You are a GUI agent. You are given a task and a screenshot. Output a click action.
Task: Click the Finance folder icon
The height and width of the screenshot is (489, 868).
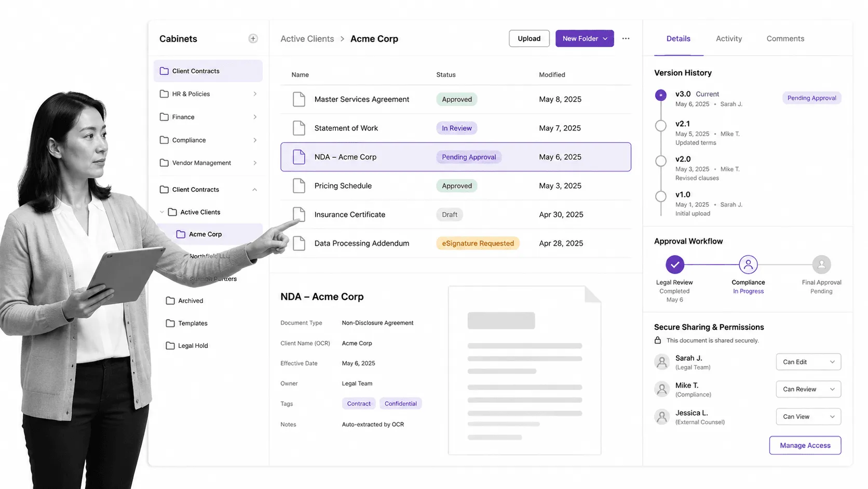coord(164,117)
